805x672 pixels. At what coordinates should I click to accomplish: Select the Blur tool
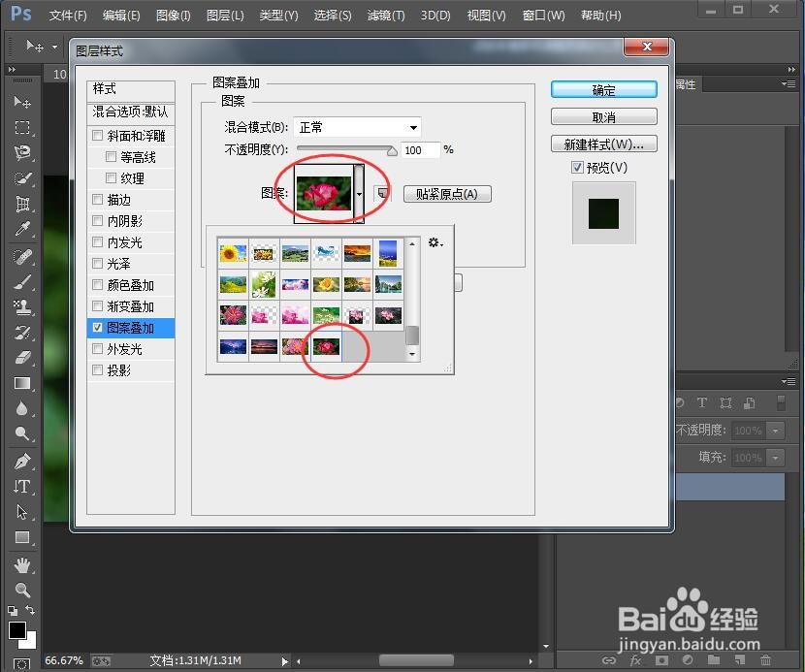[22, 409]
